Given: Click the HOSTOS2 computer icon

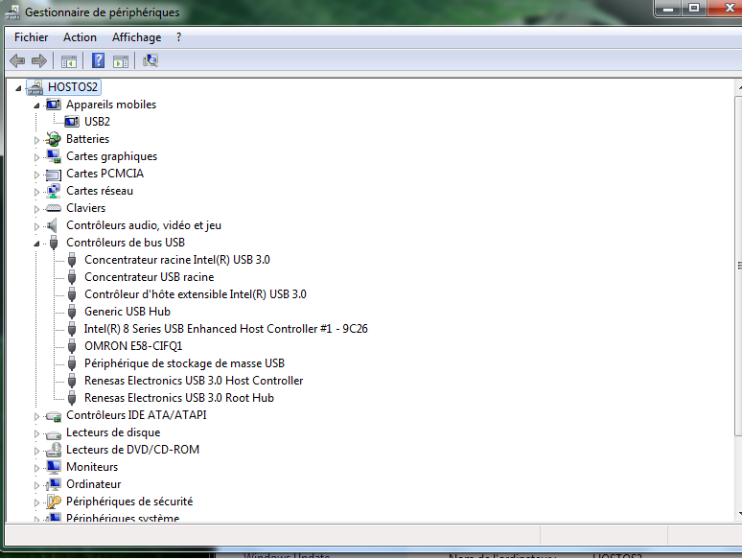Looking at the screenshot, I should click(35, 87).
